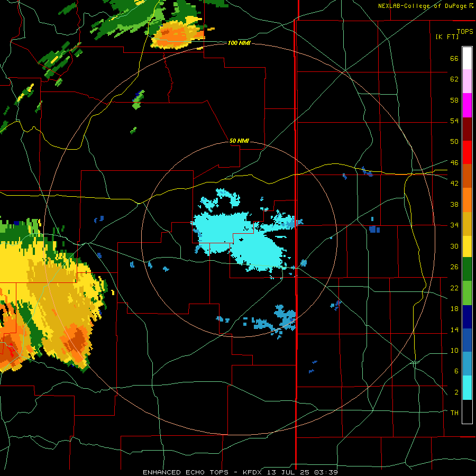Image resolution: width=476 pixels, height=476 pixels.
Task: Click the '50' legend value
Action: tap(454, 142)
